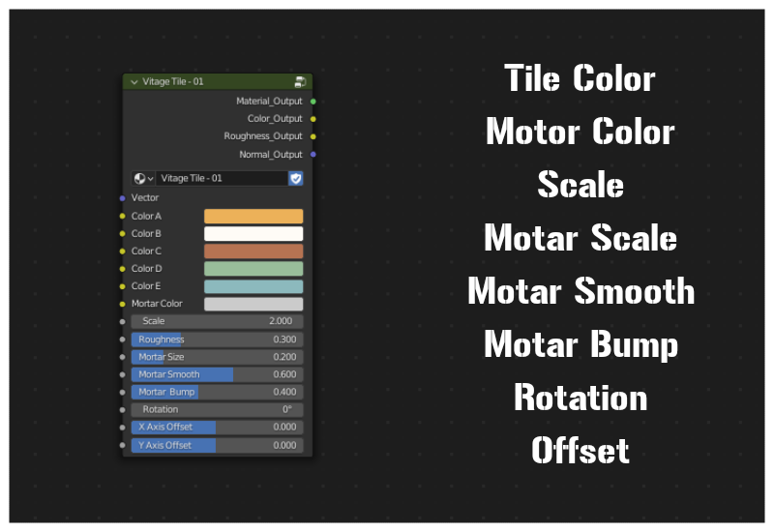Click the Color D input socket

tap(123, 269)
